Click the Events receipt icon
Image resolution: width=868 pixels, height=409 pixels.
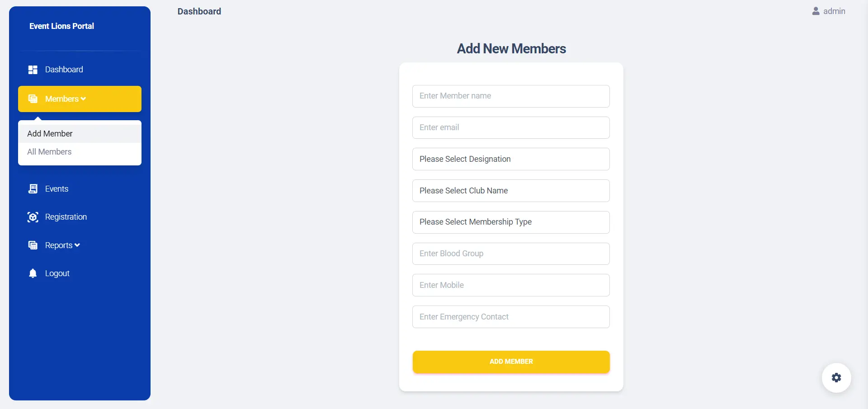pyautogui.click(x=33, y=189)
